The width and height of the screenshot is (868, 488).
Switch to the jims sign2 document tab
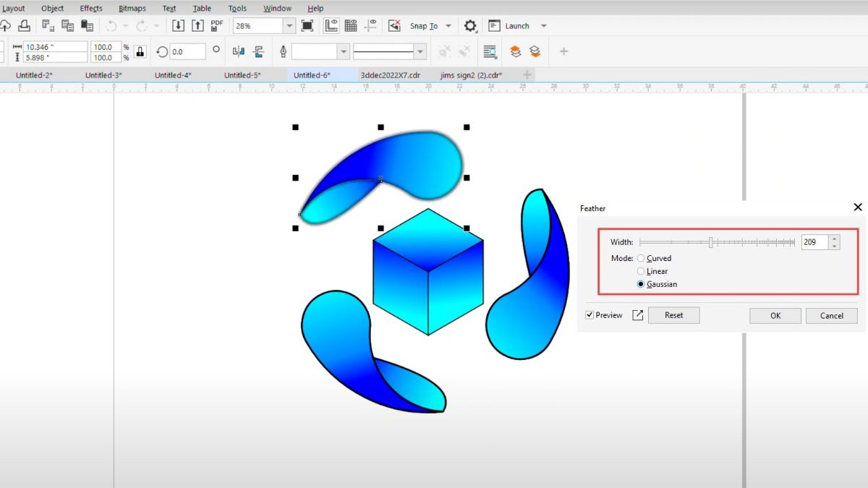(x=470, y=74)
